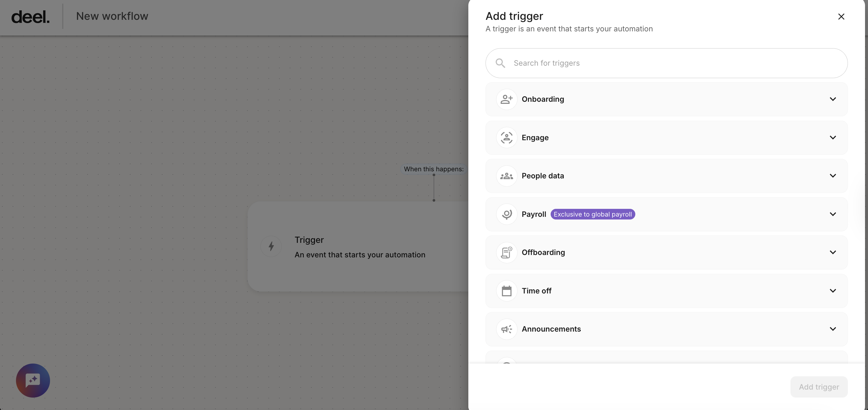868x410 pixels.
Task: Click the Time off calendar icon
Action: (x=506, y=290)
